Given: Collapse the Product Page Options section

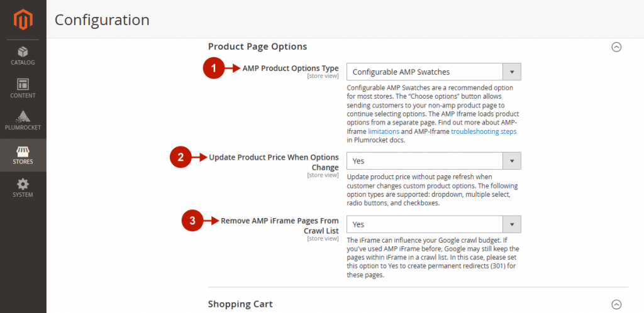Looking at the screenshot, I should click(616, 47).
